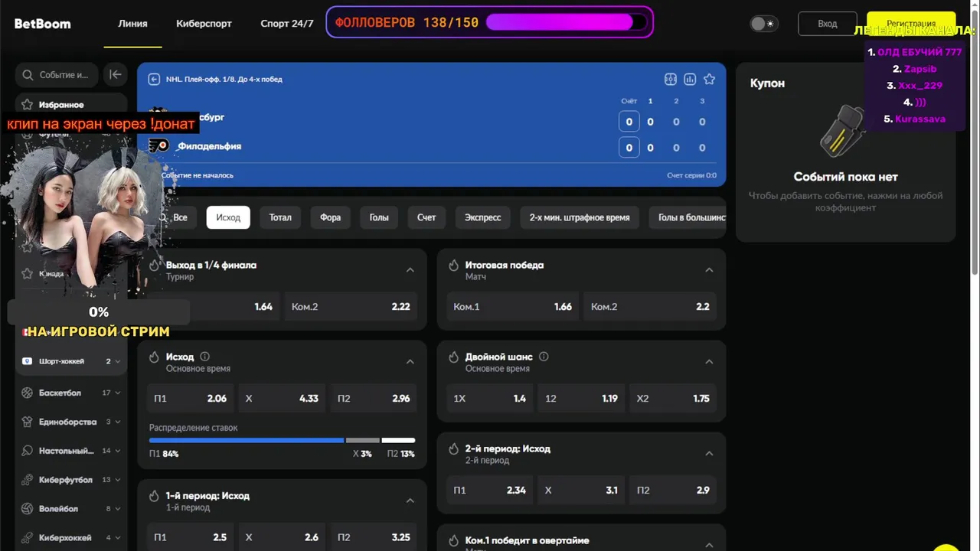The width and height of the screenshot is (980, 551).
Task: Open the match statistics chart icon
Action: click(x=690, y=79)
